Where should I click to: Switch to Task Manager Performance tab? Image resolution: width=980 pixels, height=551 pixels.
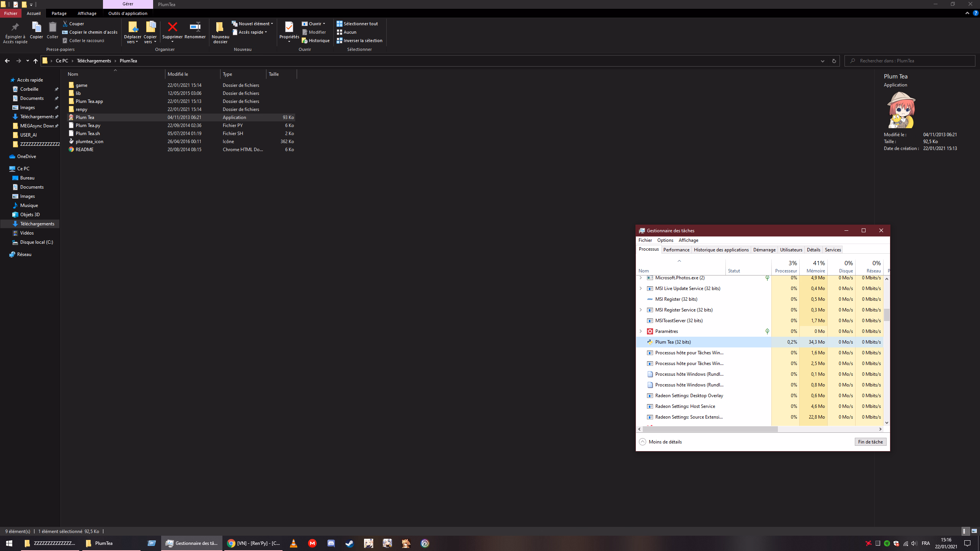[676, 250]
